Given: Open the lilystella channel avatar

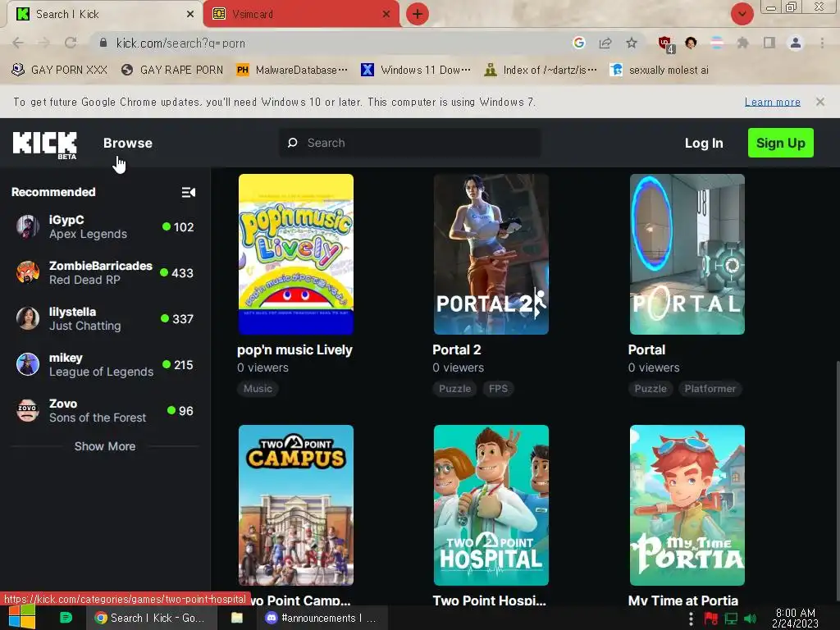Looking at the screenshot, I should pos(27,318).
